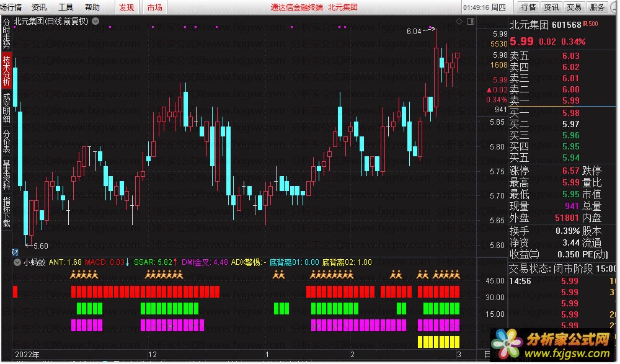The height and width of the screenshot is (364, 620).
Task: Click the 5.85 price axis label
Action: point(497,122)
